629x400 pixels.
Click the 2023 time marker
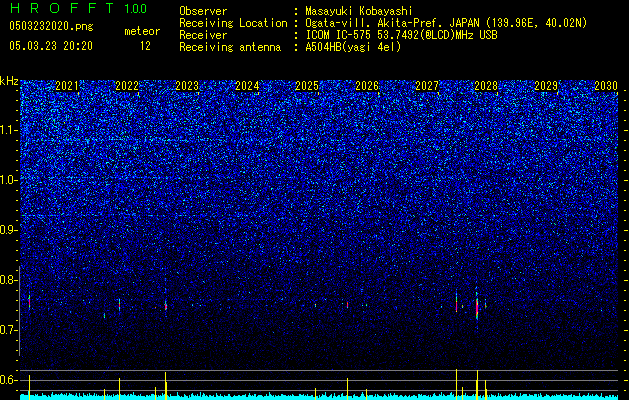tap(187, 86)
